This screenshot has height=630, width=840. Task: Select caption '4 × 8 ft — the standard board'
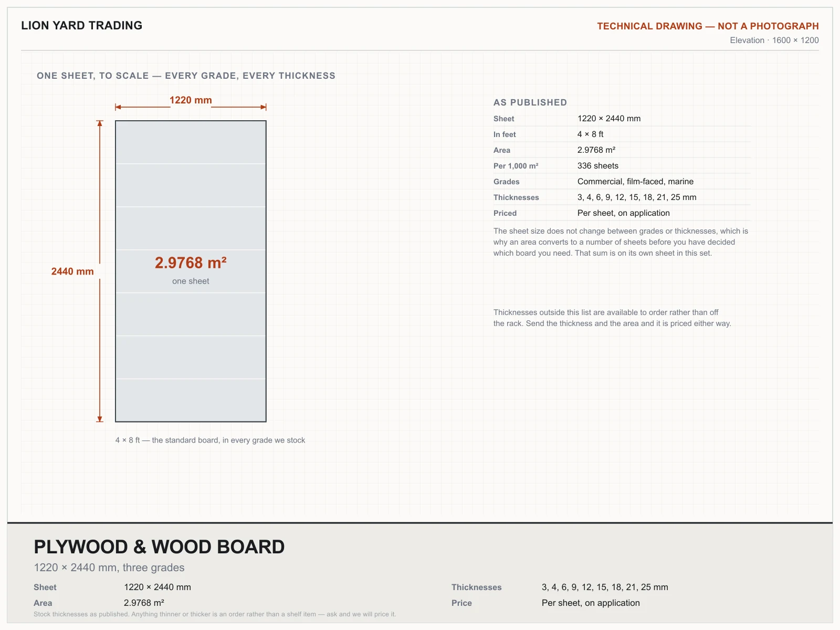(x=210, y=440)
